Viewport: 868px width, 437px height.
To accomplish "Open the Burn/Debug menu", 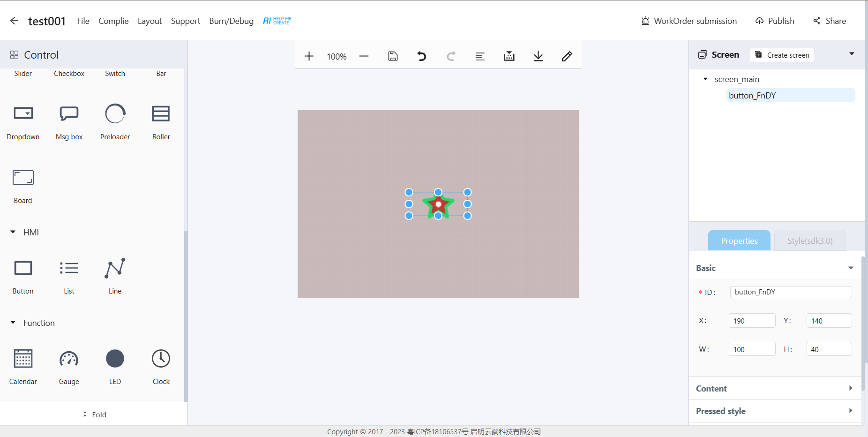I will click(231, 21).
